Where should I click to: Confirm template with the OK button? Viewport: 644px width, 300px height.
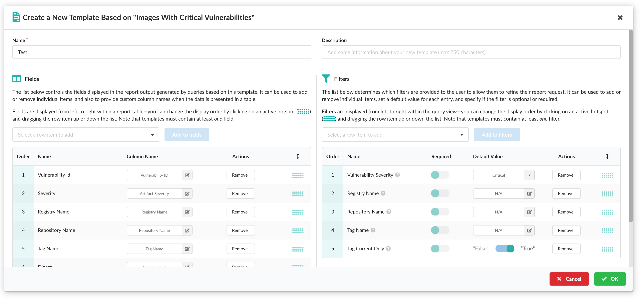pos(610,279)
